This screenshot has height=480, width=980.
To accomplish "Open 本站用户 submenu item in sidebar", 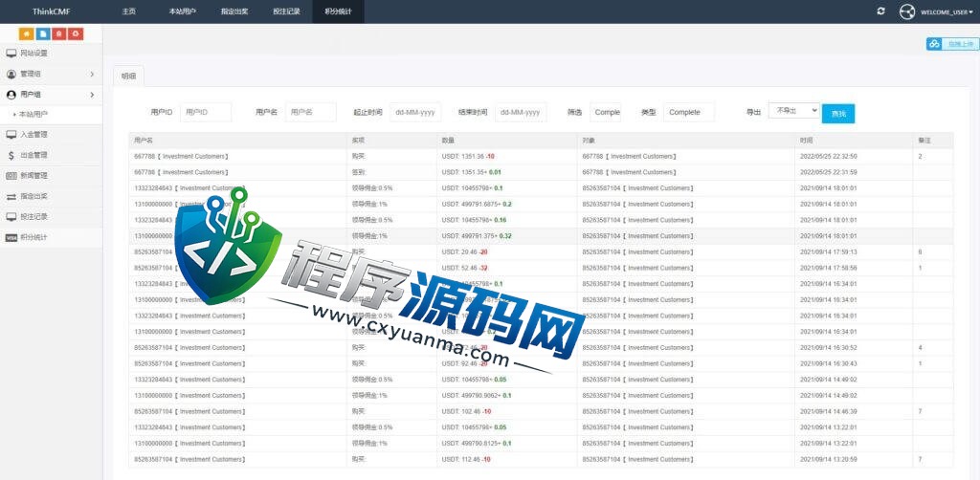I will pos(52,114).
